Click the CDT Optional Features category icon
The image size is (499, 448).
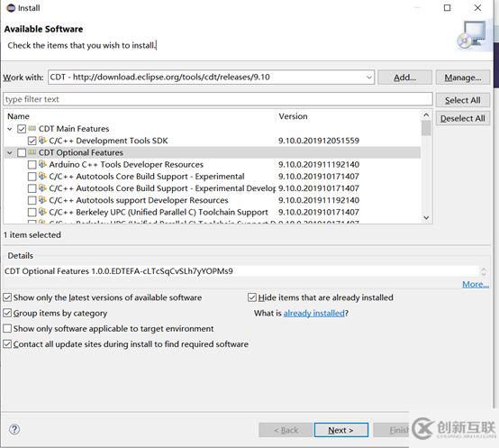tap(32, 152)
